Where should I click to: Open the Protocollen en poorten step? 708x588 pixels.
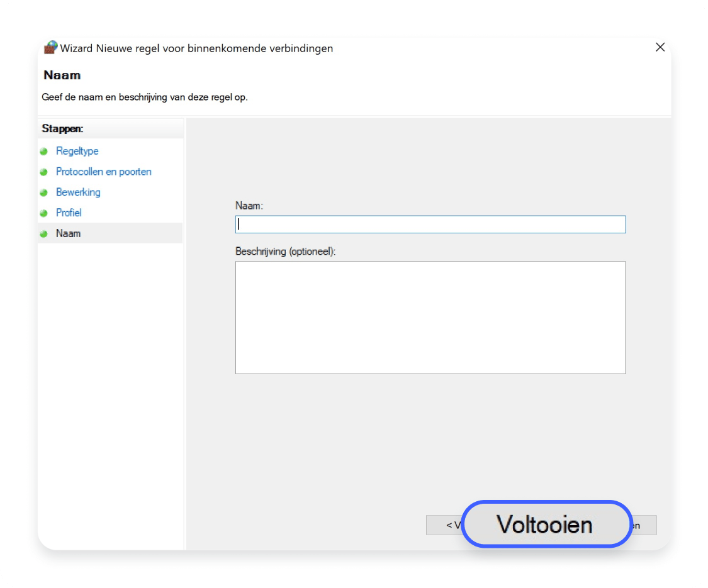(x=103, y=172)
